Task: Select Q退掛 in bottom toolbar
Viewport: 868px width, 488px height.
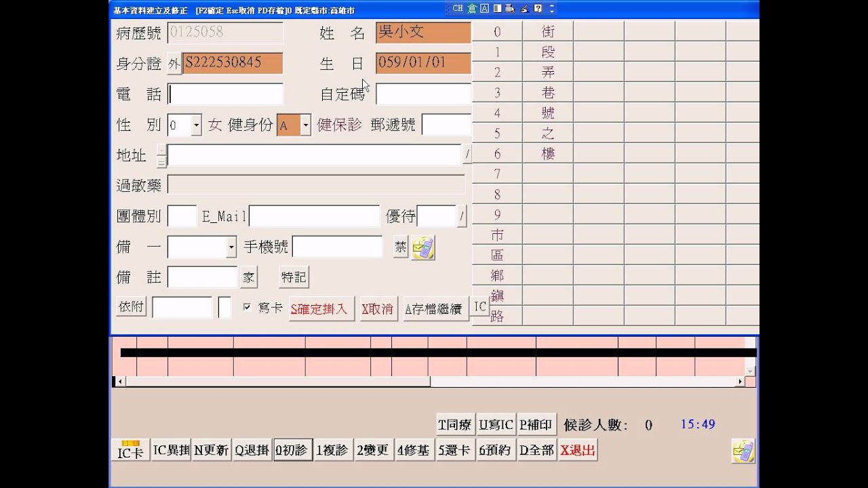Action: (252, 450)
